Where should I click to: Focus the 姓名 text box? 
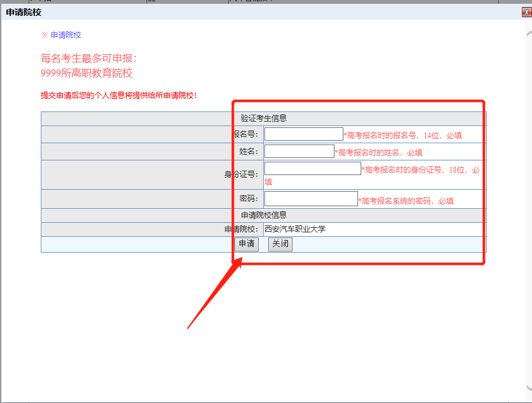tap(299, 152)
